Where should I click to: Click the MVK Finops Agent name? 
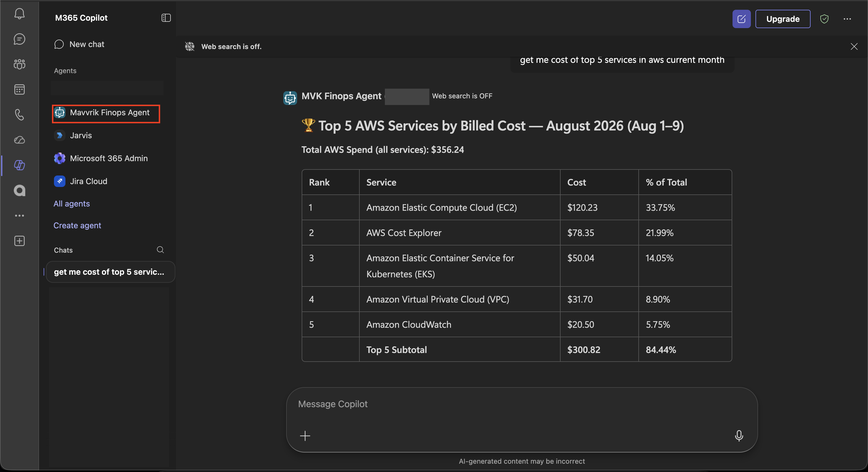point(341,96)
